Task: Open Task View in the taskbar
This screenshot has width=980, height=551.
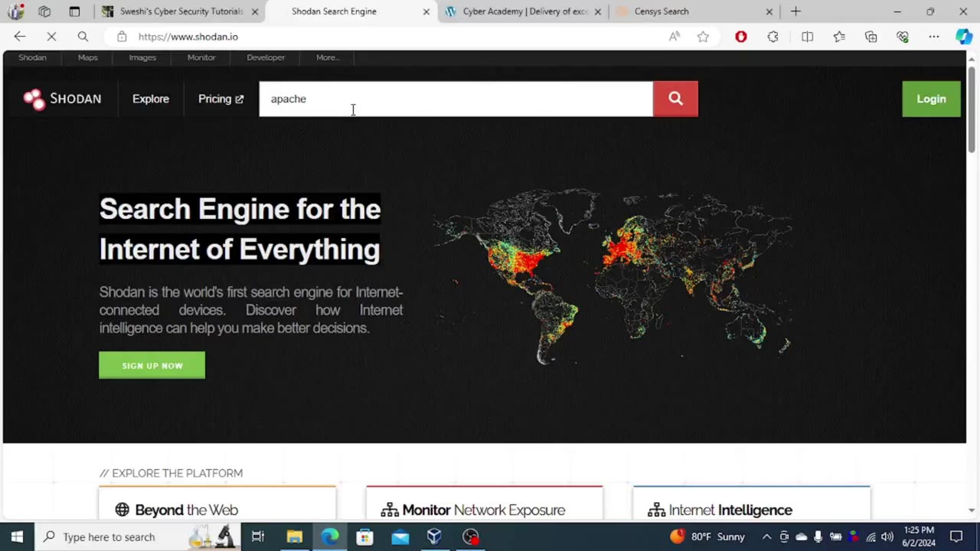Action: (x=258, y=536)
